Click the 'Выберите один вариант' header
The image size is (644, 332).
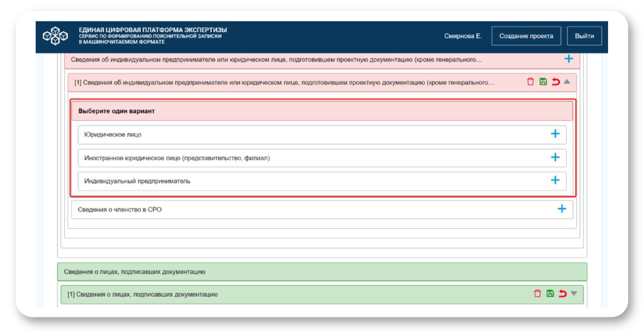pos(322,111)
